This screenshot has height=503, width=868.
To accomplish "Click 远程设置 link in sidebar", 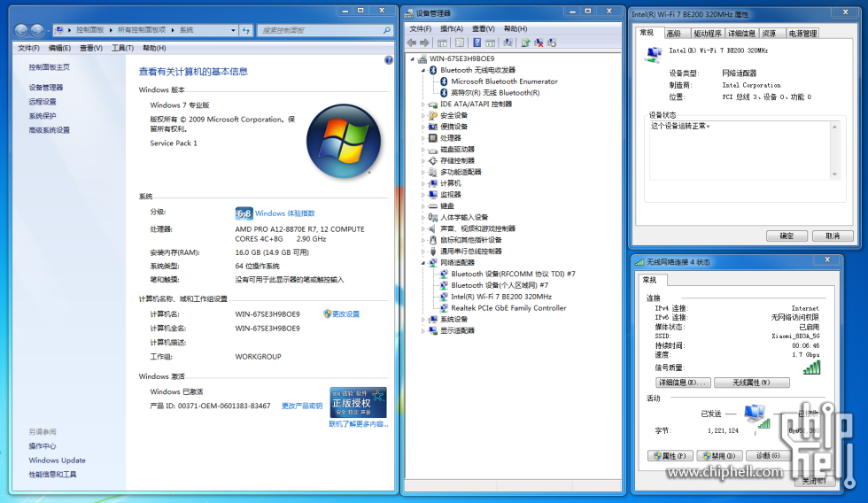I will click(x=43, y=102).
